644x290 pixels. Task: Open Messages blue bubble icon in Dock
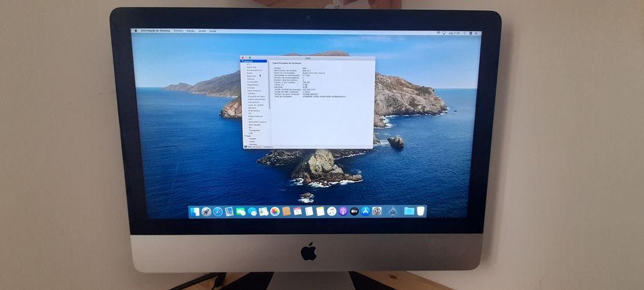pos(252,212)
